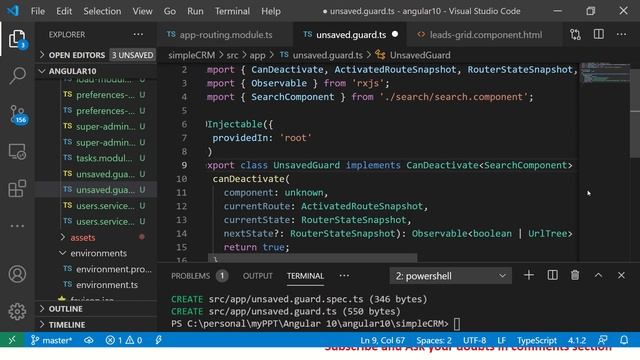
Task: Open the View menu
Action: (x=142, y=11)
